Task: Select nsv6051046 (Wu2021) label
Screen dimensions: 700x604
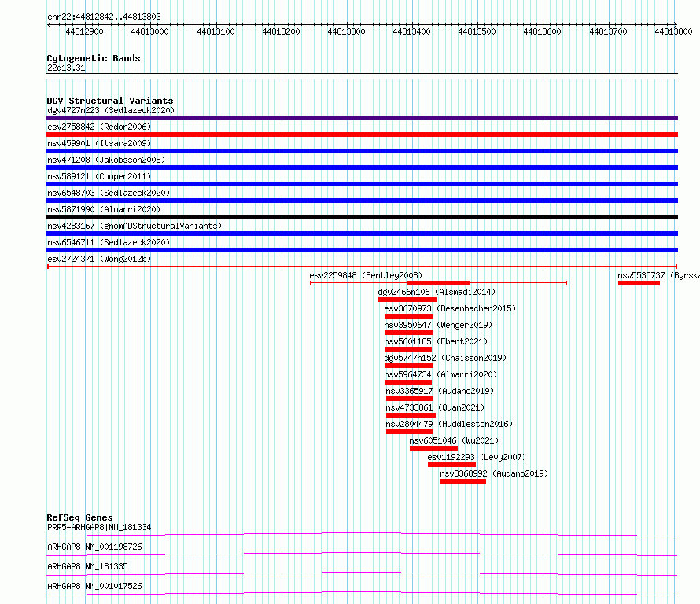Action: point(454,440)
